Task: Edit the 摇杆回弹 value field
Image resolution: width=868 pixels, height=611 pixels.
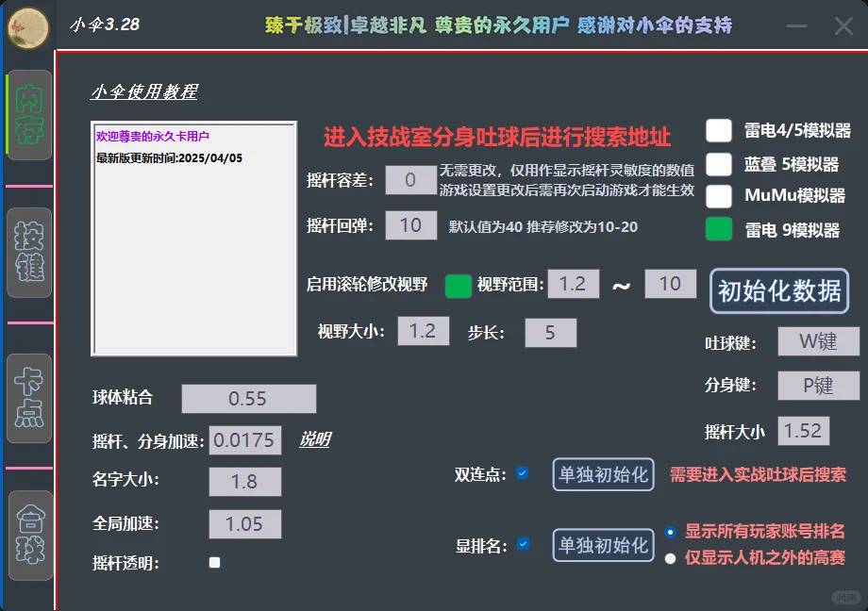Action: click(410, 225)
